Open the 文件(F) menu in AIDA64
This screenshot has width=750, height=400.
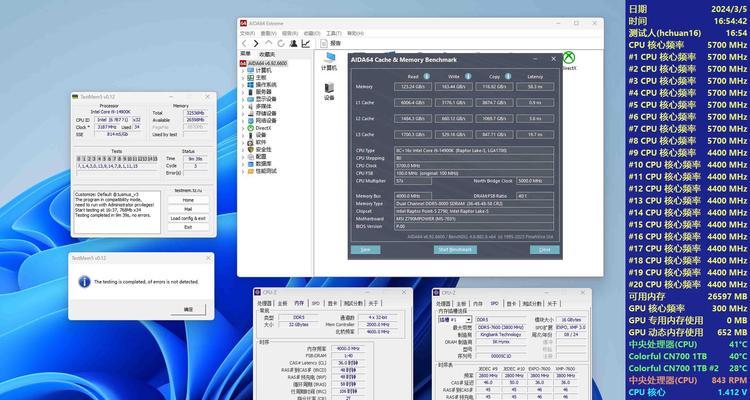pos(247,33)
